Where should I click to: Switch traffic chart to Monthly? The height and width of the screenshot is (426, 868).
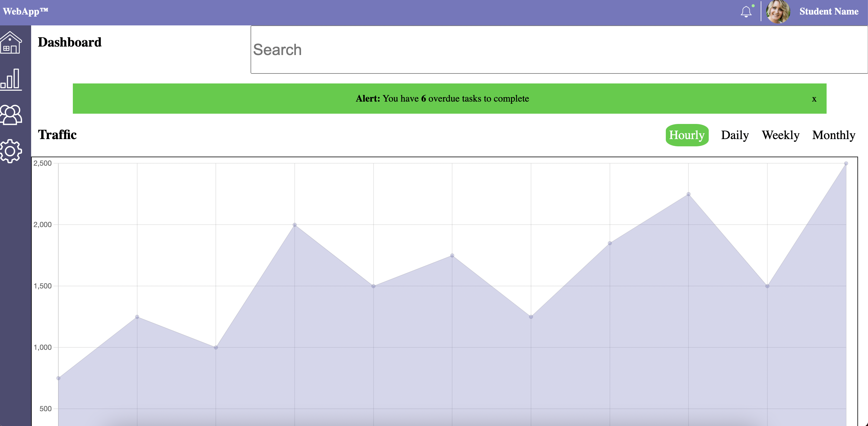(x=833, y=135)
